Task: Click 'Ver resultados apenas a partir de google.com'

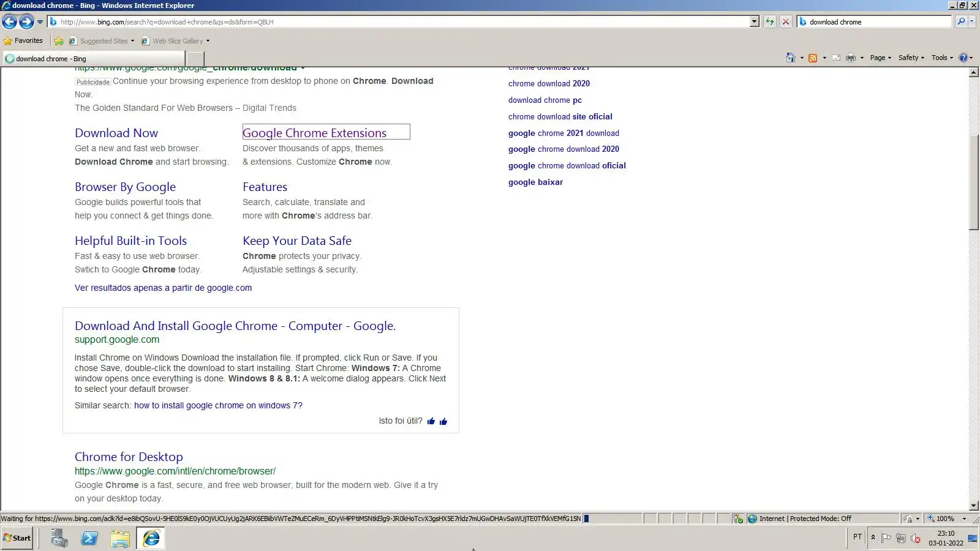Action: click(x=163, y=288)
